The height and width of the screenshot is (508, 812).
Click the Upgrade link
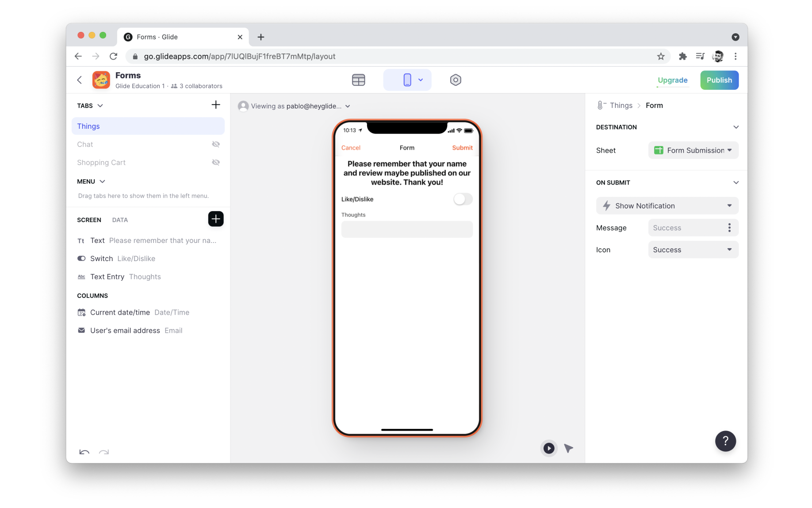[x=672, y=80]
